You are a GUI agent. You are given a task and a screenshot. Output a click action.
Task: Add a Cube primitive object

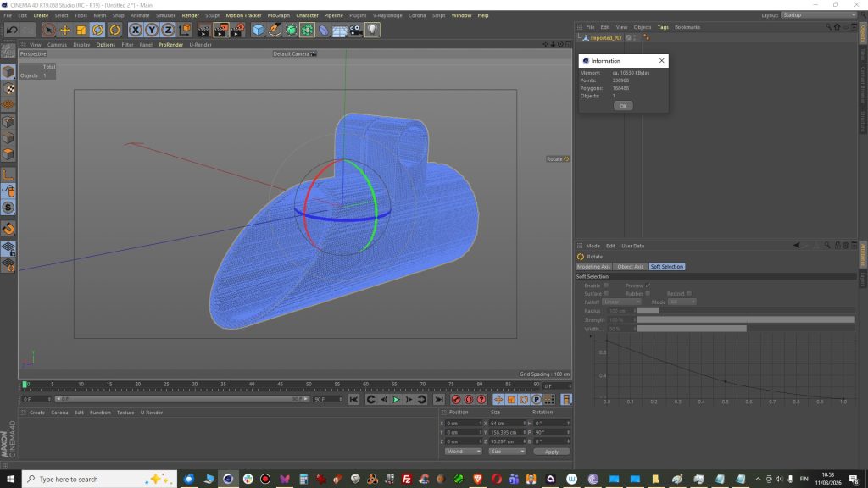pyautogui.click(x=259, y=30)
